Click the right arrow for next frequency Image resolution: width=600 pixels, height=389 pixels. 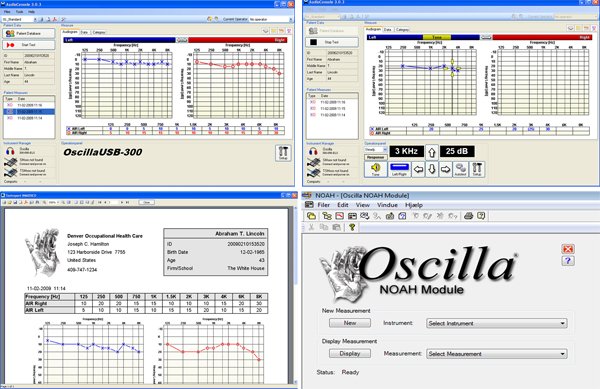click(445, 169)
